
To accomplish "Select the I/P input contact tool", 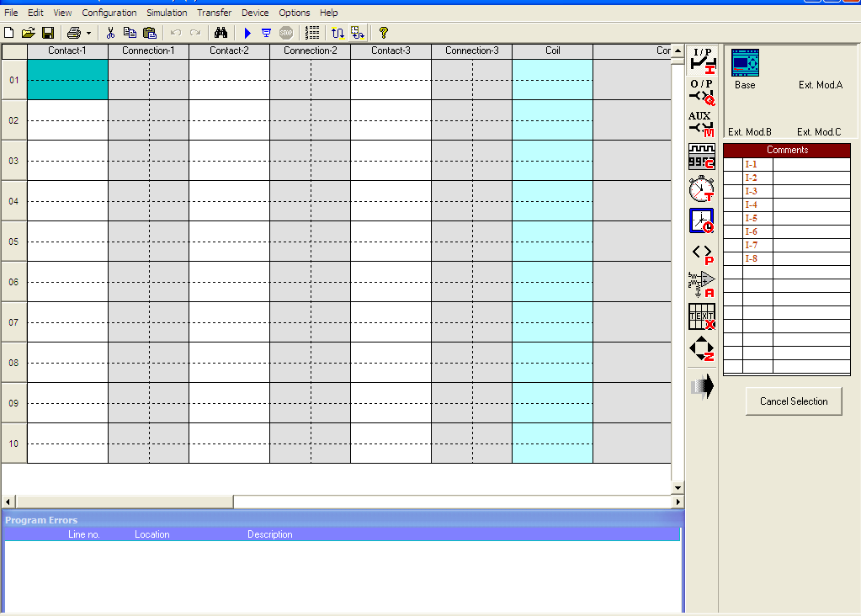I will [x=701, y=59].
